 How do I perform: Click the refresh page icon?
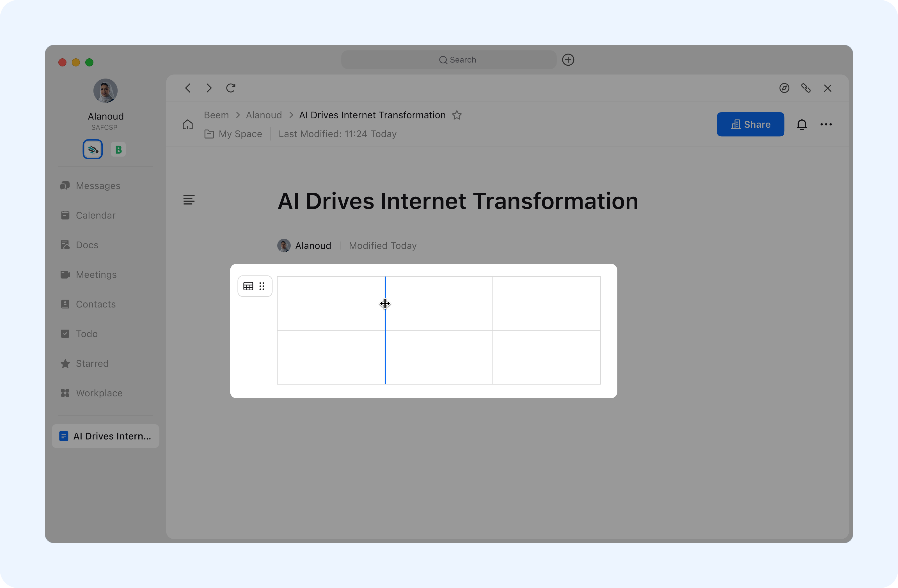point(231,88)
